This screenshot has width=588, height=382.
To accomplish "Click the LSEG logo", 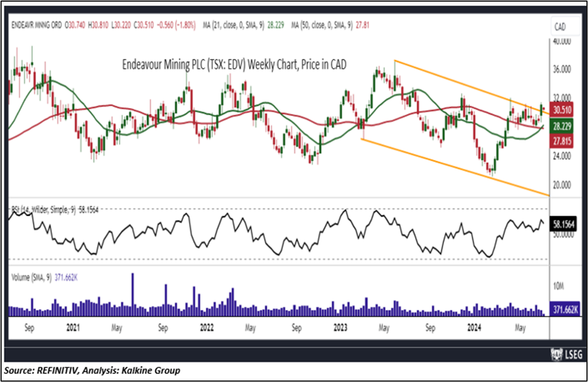I will tap(566, 354).
